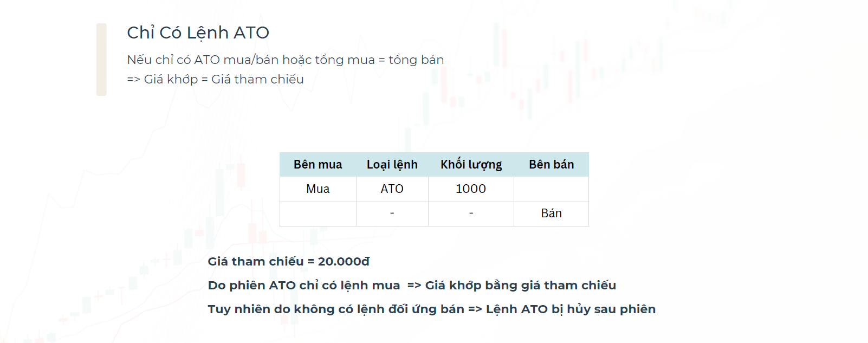
Task: Click the dash under Khối lượng column
Action: coord(471,213)
